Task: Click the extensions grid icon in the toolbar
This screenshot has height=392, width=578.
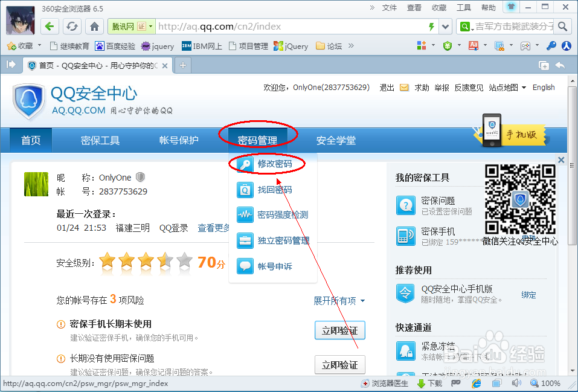Action: point(422,45)
